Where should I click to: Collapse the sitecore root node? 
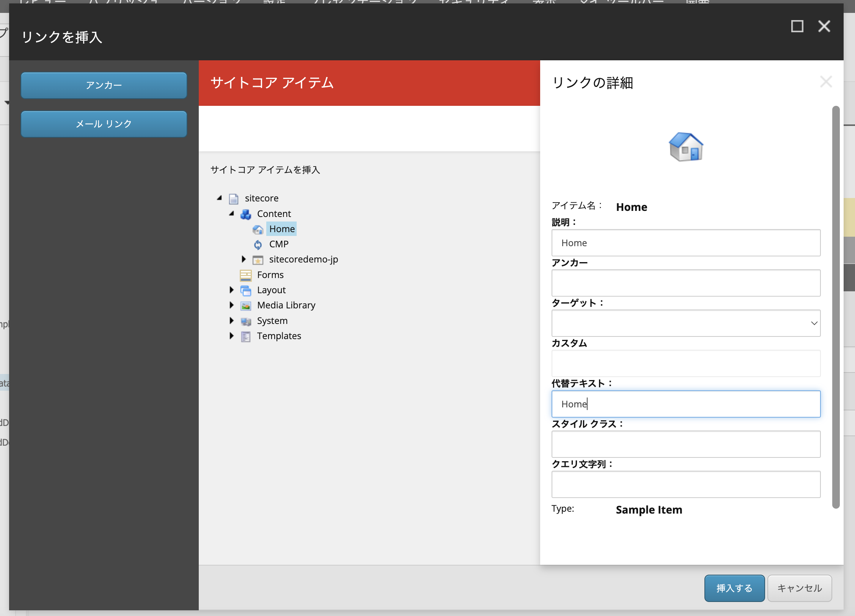tap(219, 198)
